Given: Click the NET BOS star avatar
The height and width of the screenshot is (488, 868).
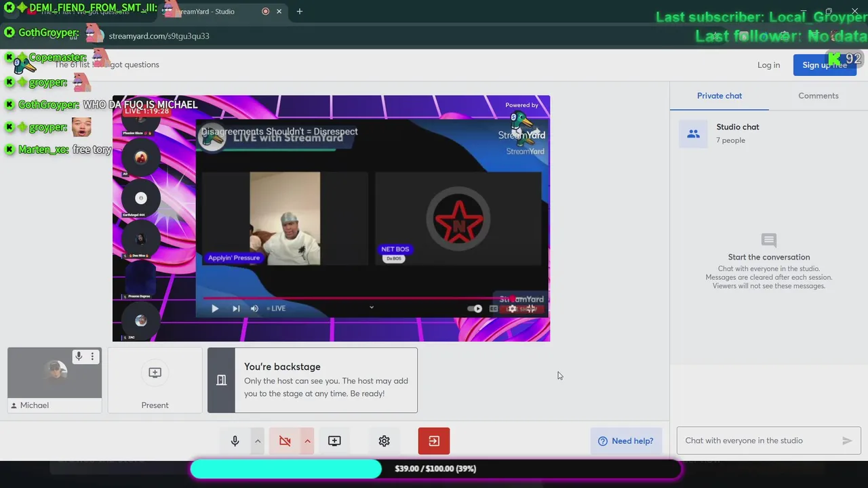Looking at the screenshot, I should pos(458,218).
